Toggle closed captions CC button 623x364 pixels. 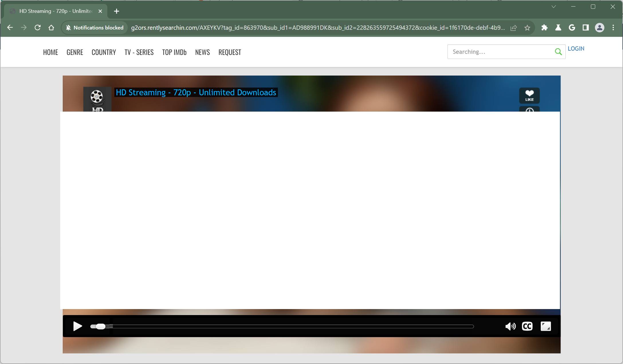point(527,326)
